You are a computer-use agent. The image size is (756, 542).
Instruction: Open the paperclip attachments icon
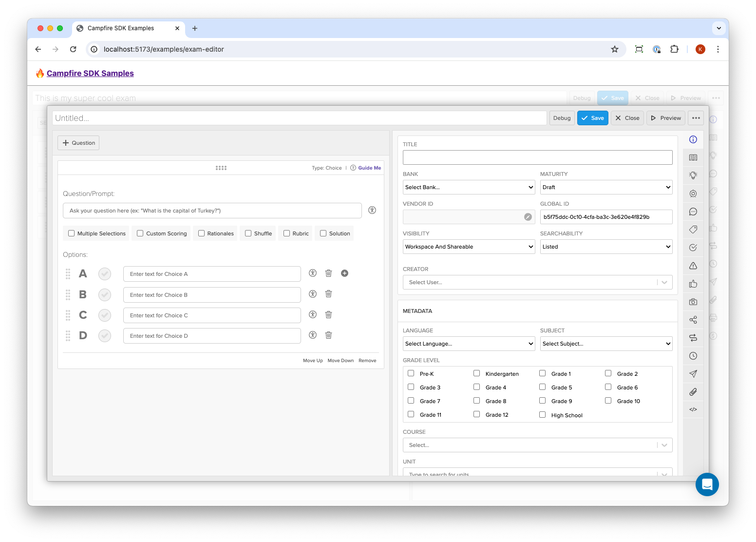[693, 392]
